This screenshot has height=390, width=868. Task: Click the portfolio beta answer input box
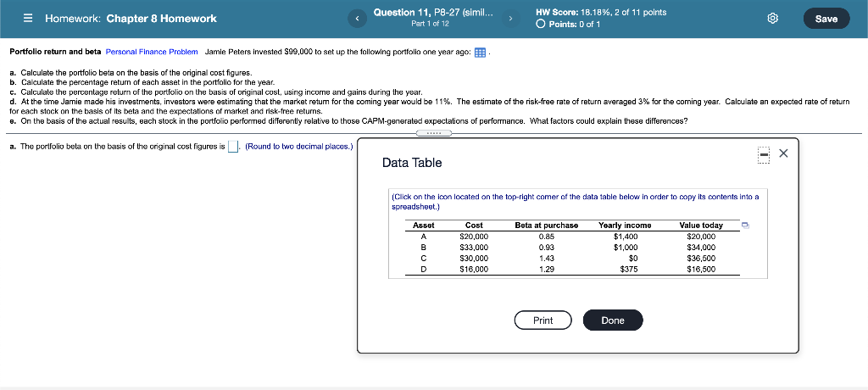pyautogui.click(x=233, y=147)
